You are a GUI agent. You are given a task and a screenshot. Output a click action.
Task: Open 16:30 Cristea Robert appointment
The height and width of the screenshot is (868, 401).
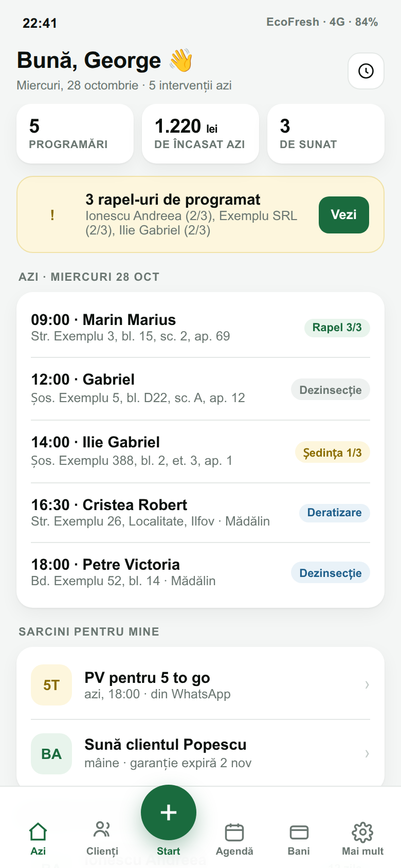[200, 513]
